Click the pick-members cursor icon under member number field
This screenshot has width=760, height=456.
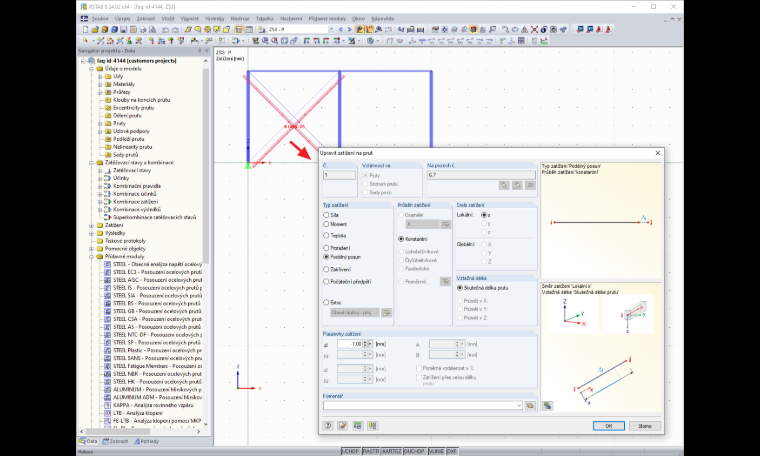[x=504, y=185]
